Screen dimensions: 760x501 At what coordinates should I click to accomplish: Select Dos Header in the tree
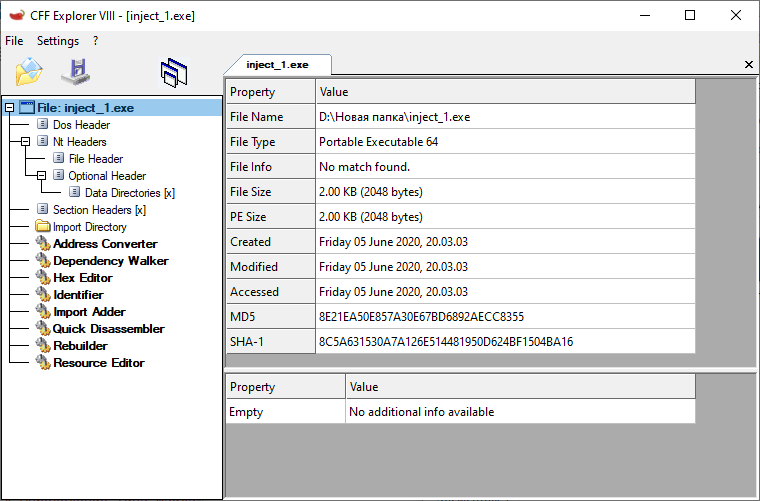pyautogui.click(x=81, y=125)
